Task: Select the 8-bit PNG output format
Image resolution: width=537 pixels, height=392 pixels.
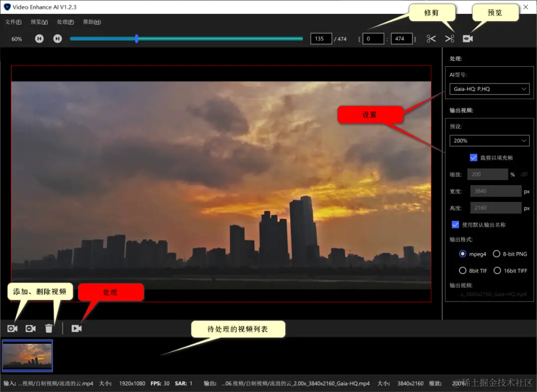Action: point(497,254)
